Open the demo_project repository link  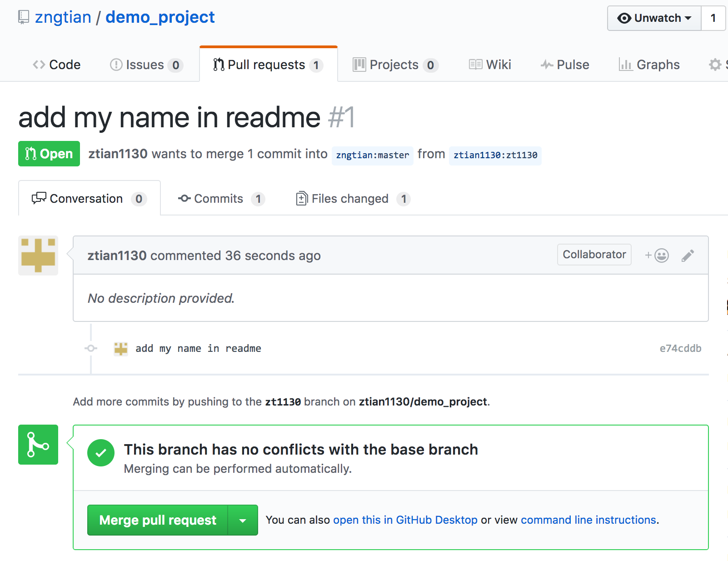(x=160, y=17)
